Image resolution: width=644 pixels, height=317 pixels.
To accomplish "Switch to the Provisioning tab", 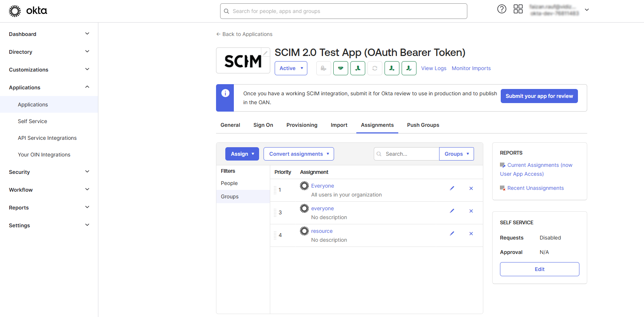I will point(302,125).
